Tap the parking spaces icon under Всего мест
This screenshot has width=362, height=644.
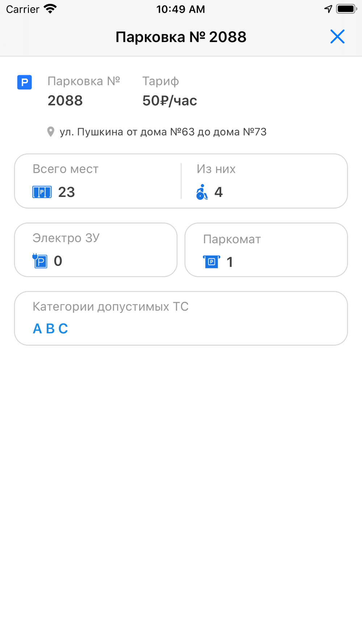coord(42,192)
